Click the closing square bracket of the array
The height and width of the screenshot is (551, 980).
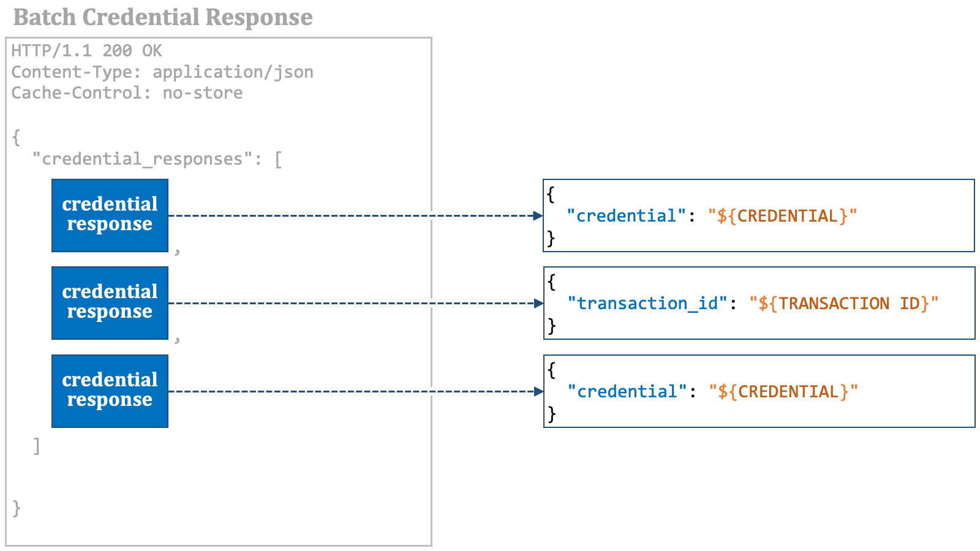37,446
